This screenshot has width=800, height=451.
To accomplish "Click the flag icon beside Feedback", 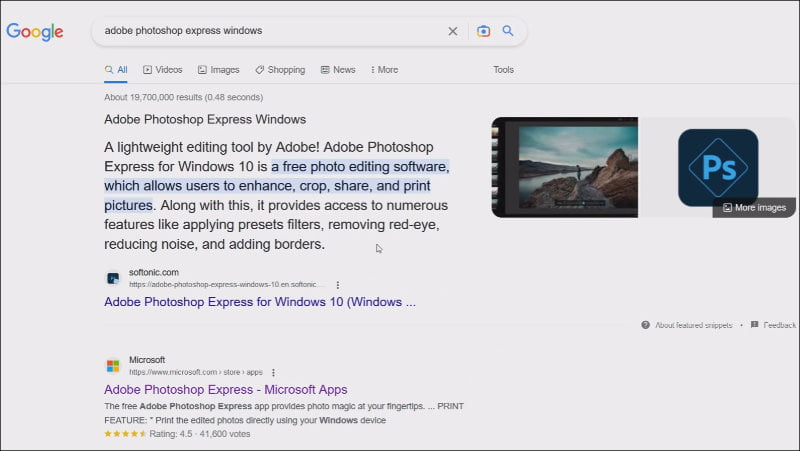I will pyautogui.click(x=755, y=325).
